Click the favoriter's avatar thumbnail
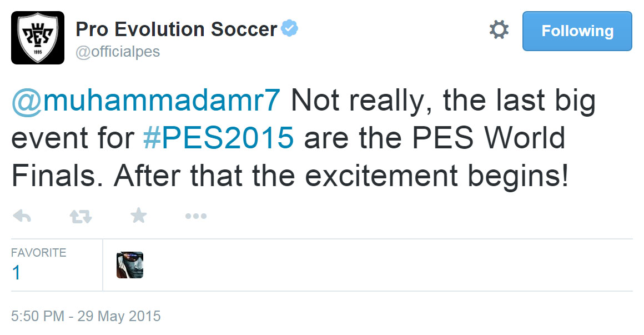644x335 pixels. (x=129, y=264)
